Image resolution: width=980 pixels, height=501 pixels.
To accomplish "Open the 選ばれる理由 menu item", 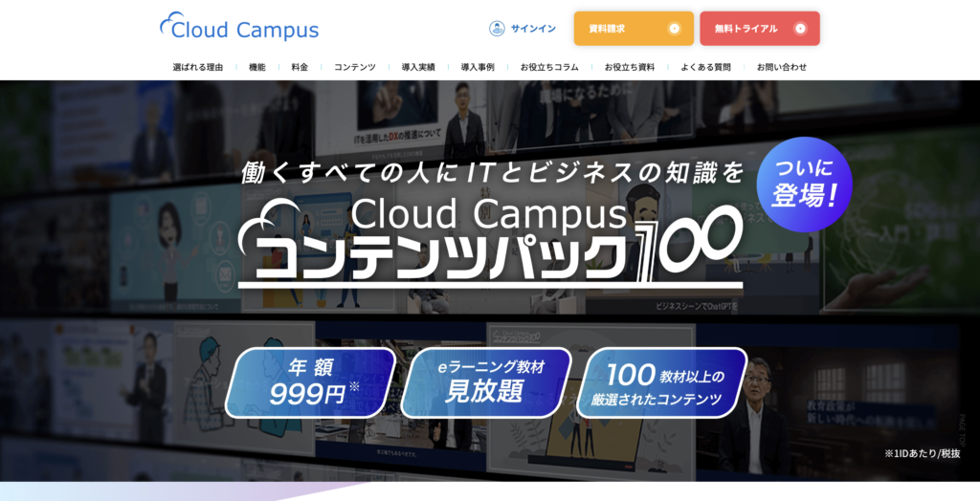I will tap(198, 67).
